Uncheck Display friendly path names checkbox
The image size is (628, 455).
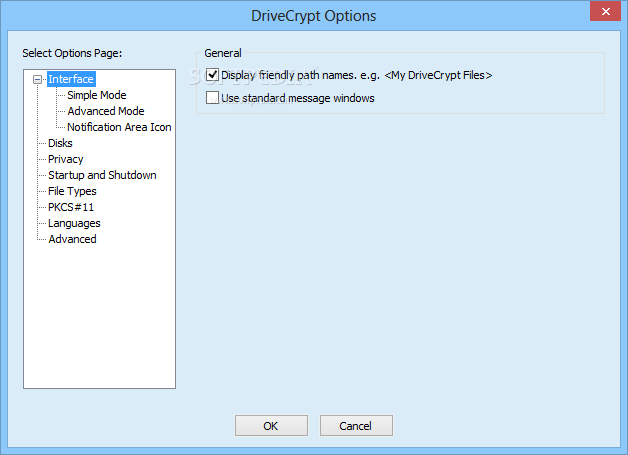[x=212, y=74]
